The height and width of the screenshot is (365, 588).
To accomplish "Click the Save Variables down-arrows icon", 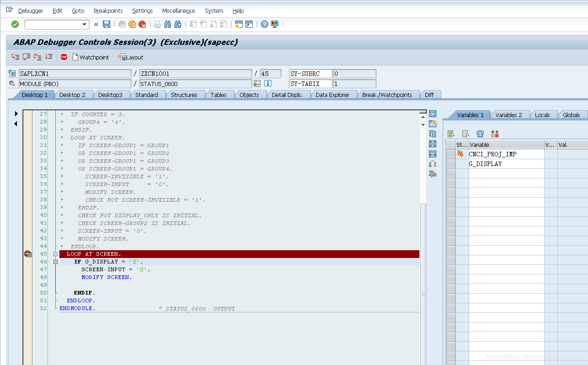I will (x=495, y=134).
